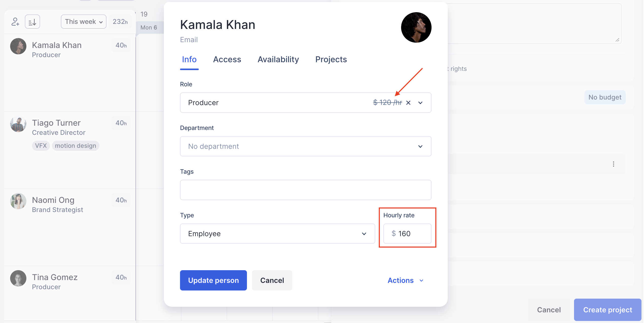644x323 pixels.
Task: Open the Employee type dropdown
Action: [277, 234]
